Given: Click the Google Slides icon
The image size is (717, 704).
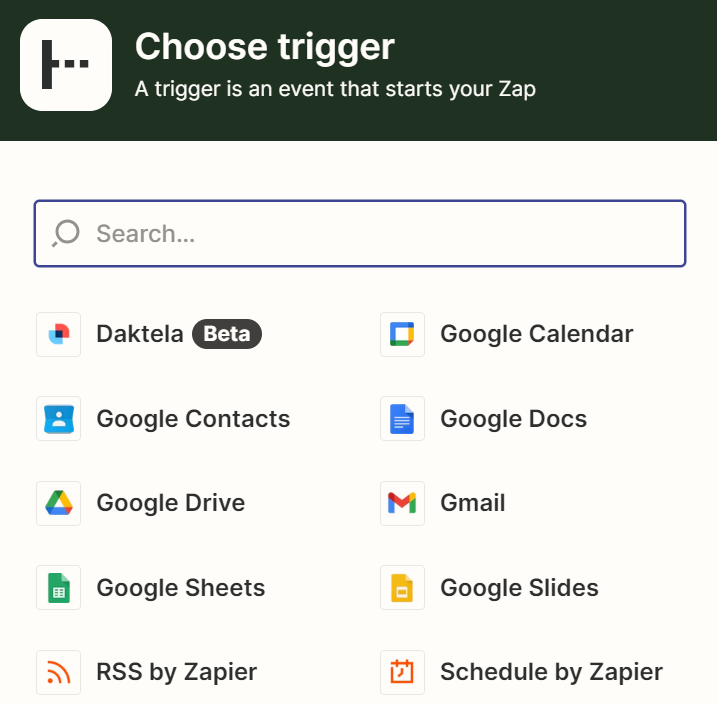Looking at the screenshot, I should pos(402,588).
